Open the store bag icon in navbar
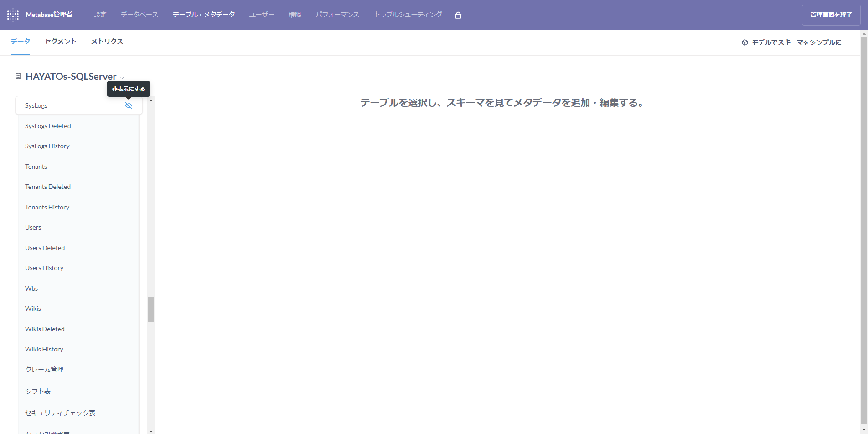868x434 pixels. pyautogui.click(x=458, y=15)
